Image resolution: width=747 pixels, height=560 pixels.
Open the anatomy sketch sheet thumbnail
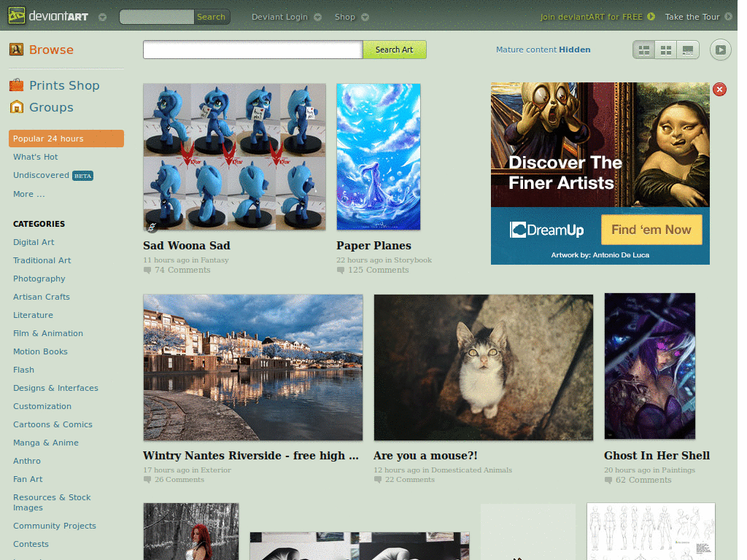click(x=651, y=532)
